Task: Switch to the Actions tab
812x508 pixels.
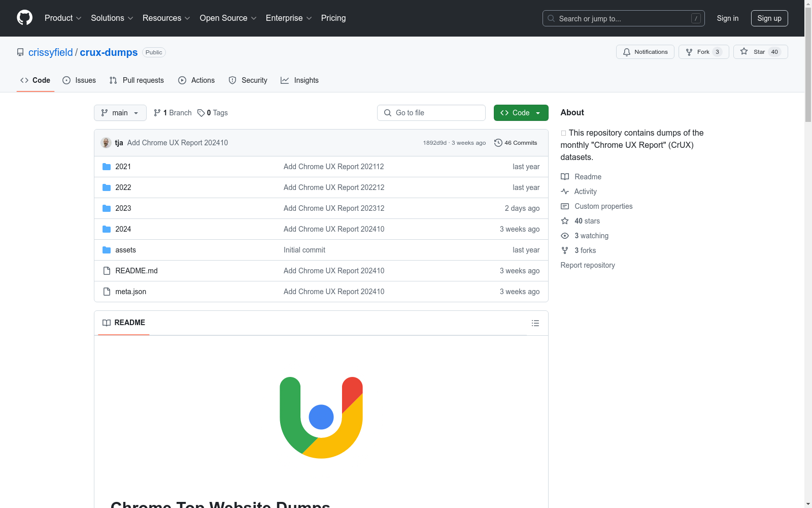Action: point(196,80)
